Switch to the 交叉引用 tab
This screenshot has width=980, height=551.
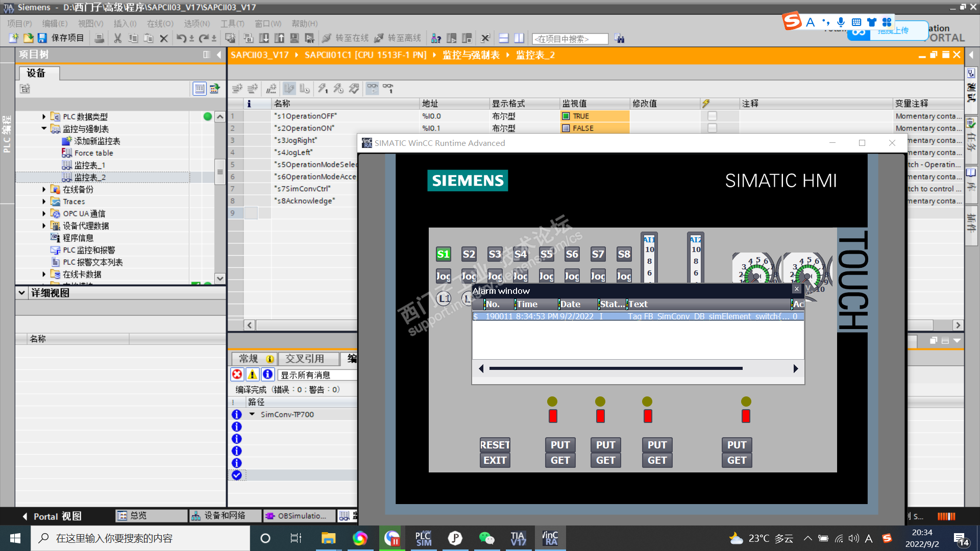[304, 359]
